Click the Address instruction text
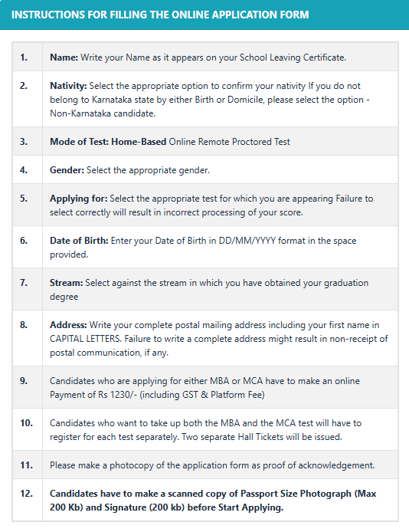Screen dimensions: 409x532 point(219,339)
